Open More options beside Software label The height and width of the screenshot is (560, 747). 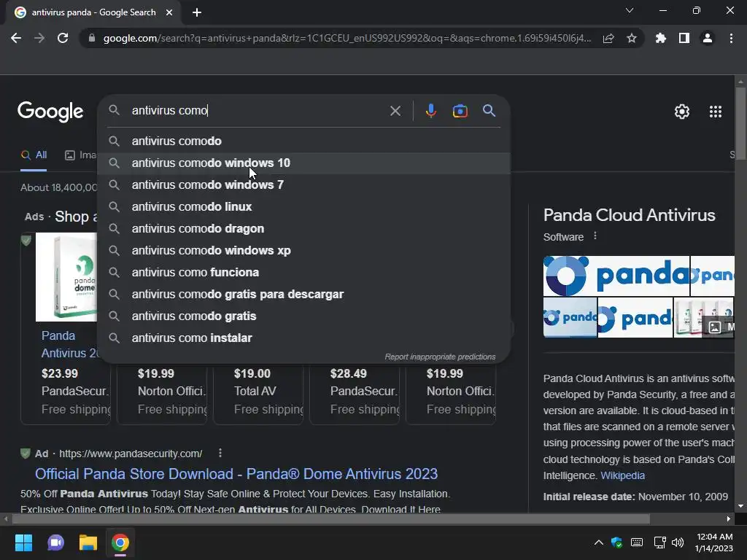(x=595, y=236)
